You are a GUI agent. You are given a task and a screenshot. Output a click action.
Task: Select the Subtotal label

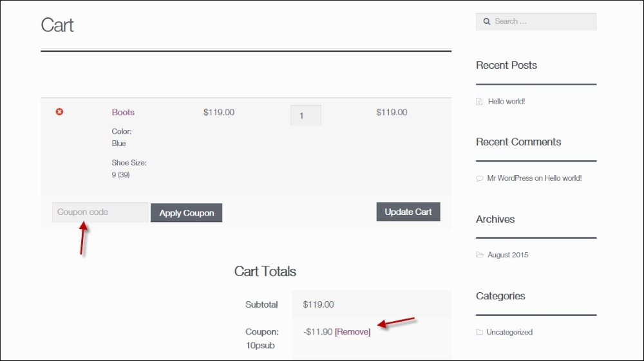(261, 304)
